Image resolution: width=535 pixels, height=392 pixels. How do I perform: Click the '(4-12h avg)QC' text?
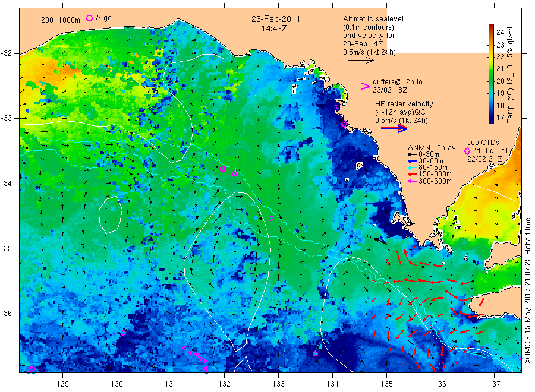pos(400,112)
